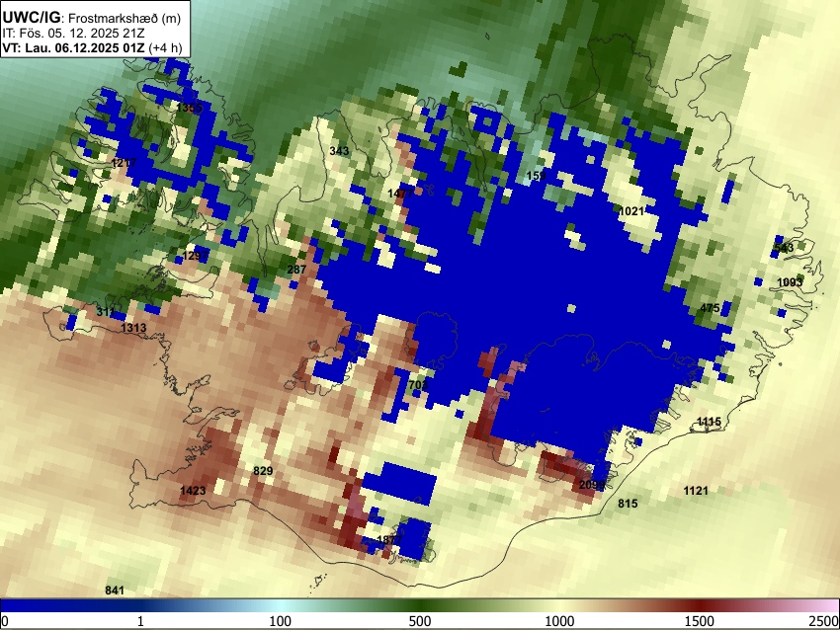Select the 1313 value label
This screenshot has width=840, height=630.
click(x=133, y=328)
